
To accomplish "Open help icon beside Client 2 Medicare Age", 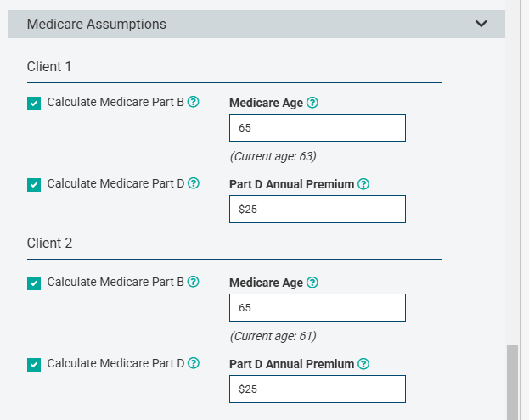I will 312,283.
